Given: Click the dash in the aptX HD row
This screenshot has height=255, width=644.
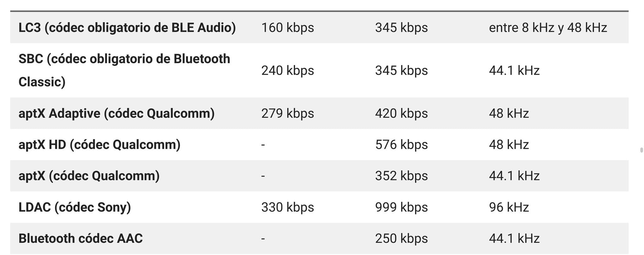Looking at the screenshot, I should coord(263,145).
